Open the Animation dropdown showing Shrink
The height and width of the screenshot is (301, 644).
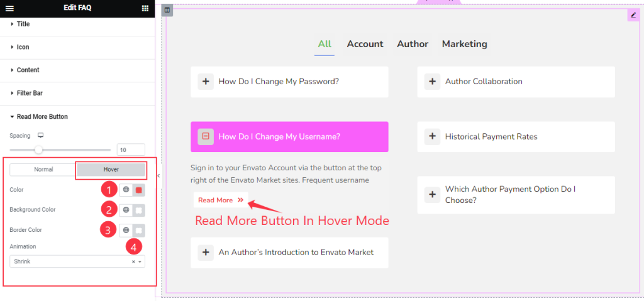tap(77, 261)
